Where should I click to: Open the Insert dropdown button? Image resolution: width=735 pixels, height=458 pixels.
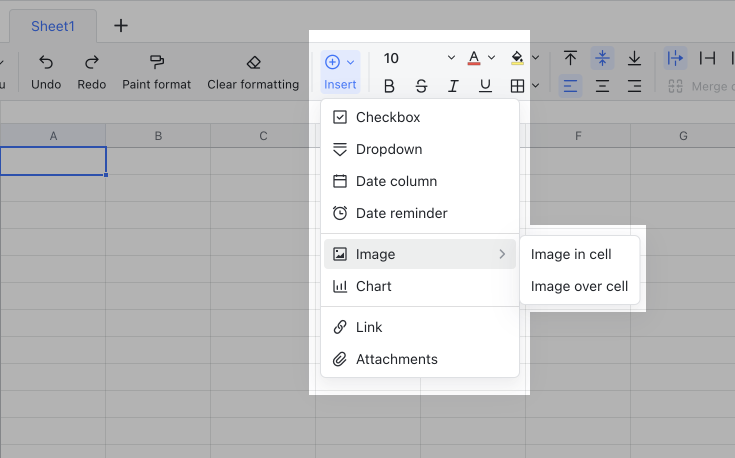[x=340, y=71]
